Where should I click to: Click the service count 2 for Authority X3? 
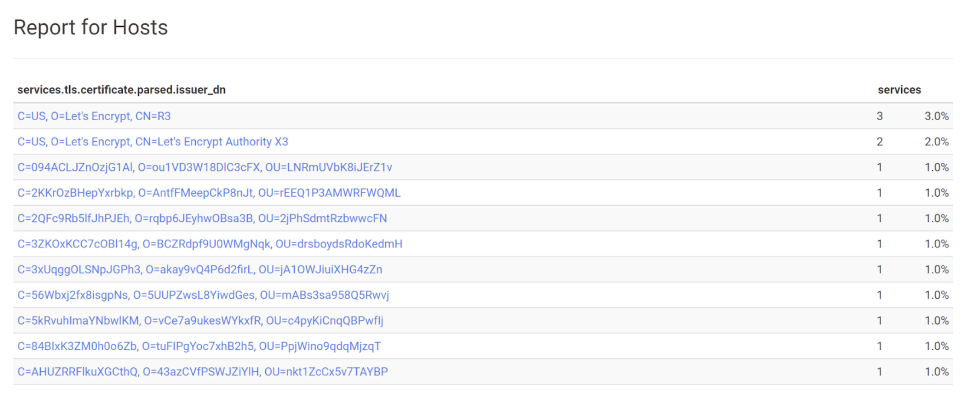[x=880, y=142]
